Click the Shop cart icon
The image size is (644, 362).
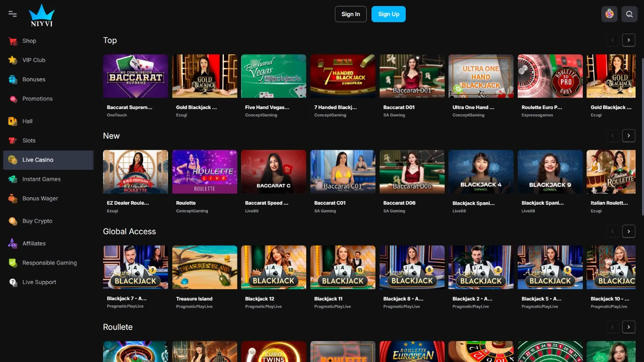pos(13,41)
